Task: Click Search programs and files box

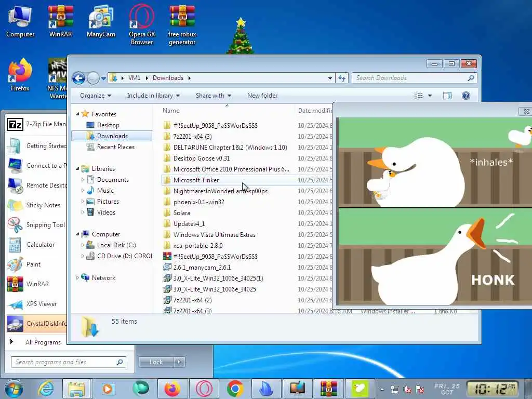Action: pos(68,362)
